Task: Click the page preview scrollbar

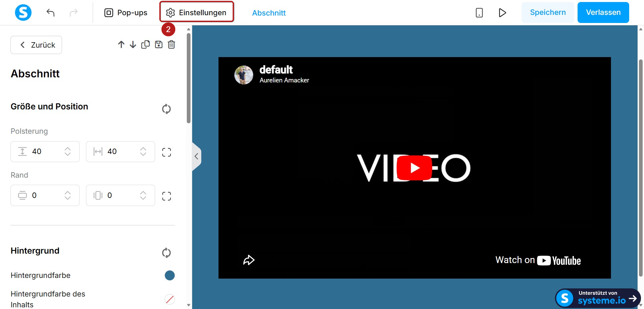Action: [x=641, y=168]
